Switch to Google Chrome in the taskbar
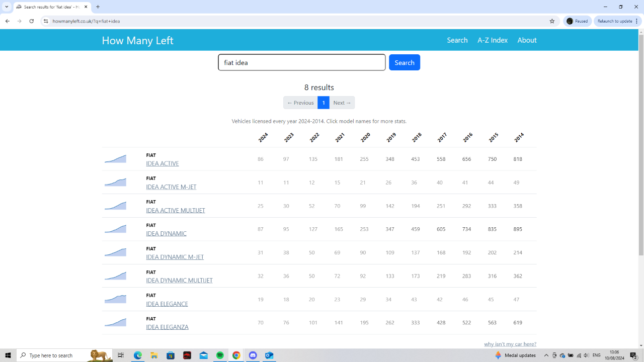Image resolution: width=644 pixels, height=362 pixels. [236, 355]
